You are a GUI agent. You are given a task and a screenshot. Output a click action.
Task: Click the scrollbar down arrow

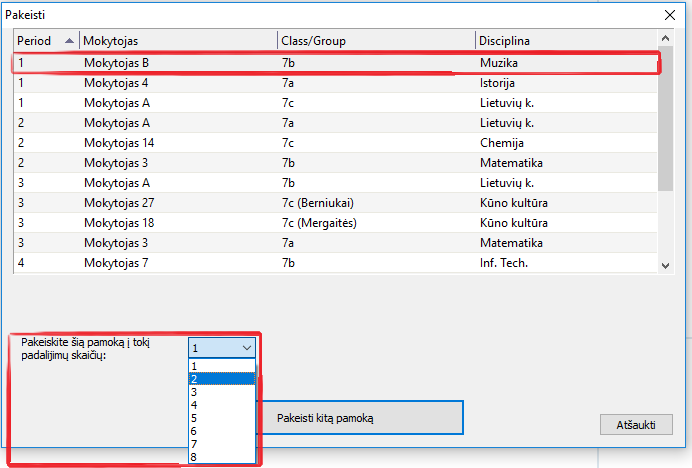pos(667,264)
